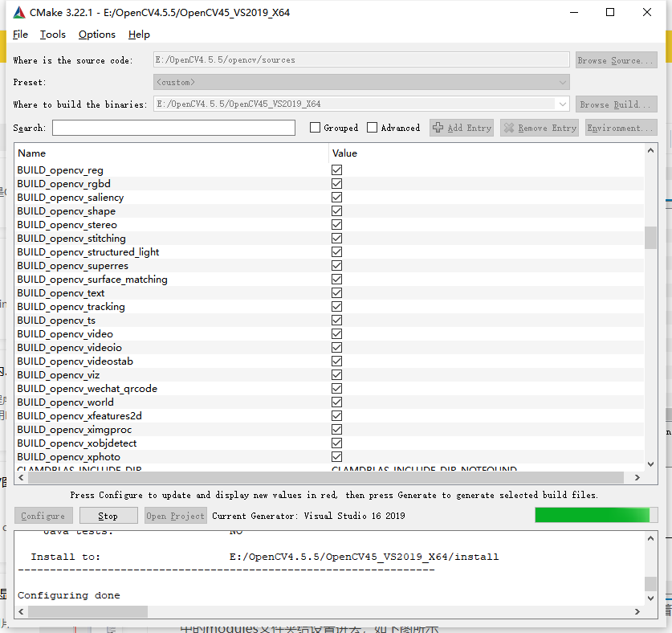The image size is (672, 633).
Task: Open the Tools menu
Action: click(53, 35)
